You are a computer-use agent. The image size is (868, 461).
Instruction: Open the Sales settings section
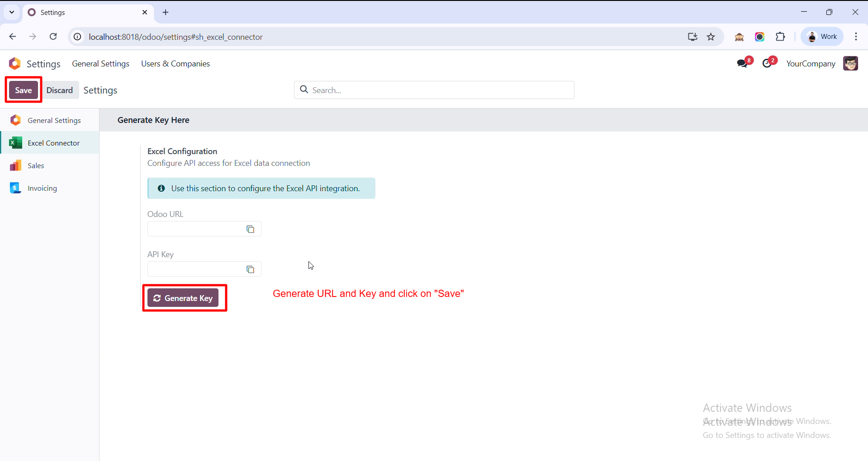coord(50,165)
